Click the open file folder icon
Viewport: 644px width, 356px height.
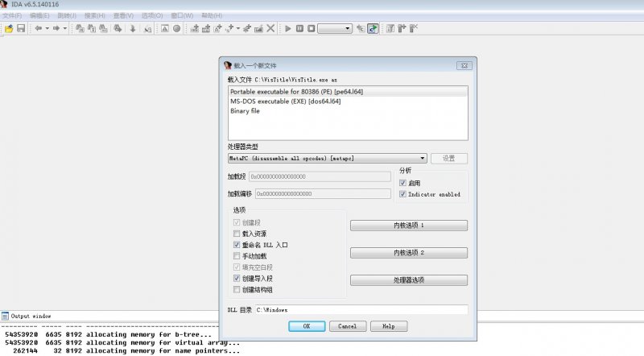tap(9, 28)
